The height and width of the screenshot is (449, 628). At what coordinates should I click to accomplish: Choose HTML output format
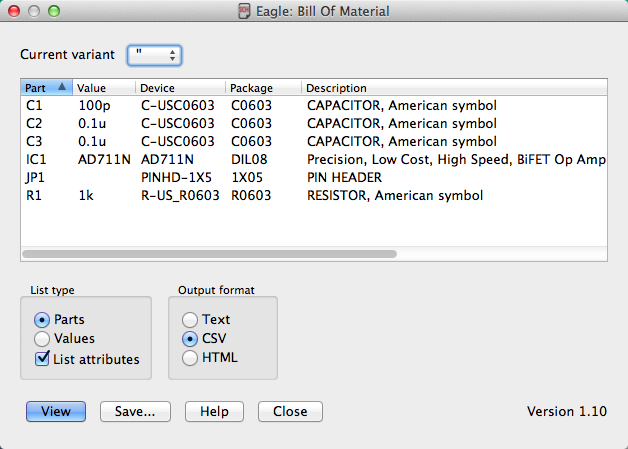coord(189,358)
